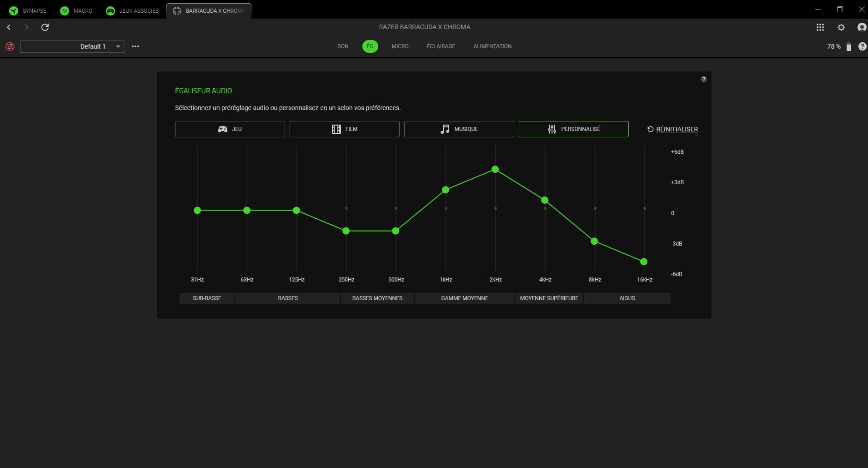Open settings gear icon
This screenshot has height=468, width=868.
pyautogui.click(x=841, y=27)
